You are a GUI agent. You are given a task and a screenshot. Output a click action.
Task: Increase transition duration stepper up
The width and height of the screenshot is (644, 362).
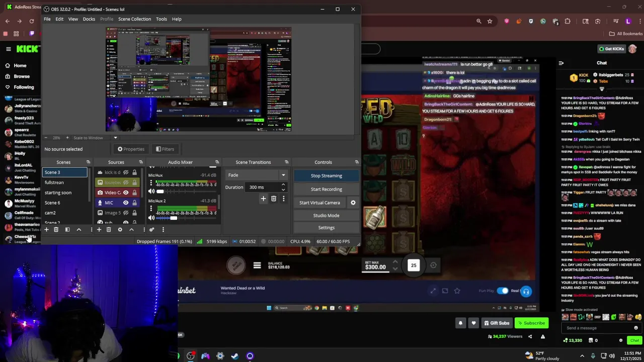click(283, 185)
